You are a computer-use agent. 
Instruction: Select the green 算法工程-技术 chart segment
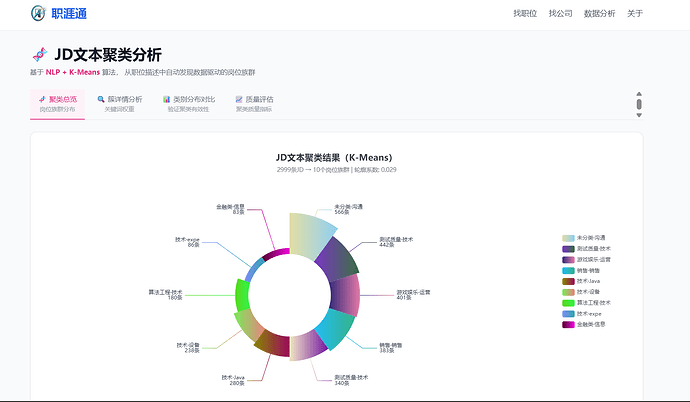point(241,294)
